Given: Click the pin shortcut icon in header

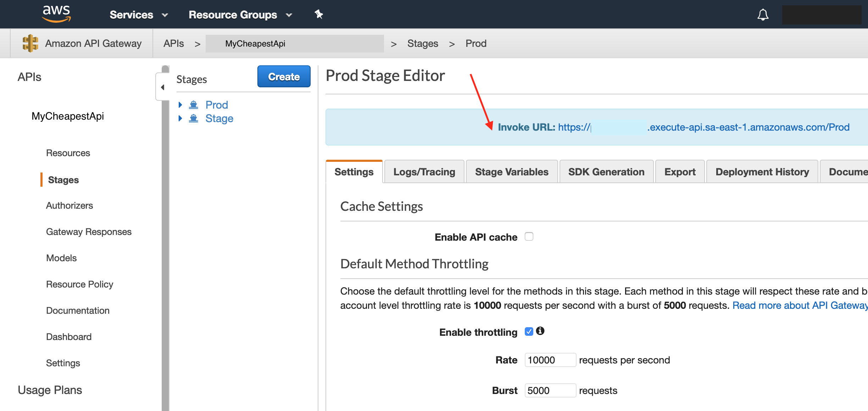Looking at the screenshot, I should pos(318,14).
